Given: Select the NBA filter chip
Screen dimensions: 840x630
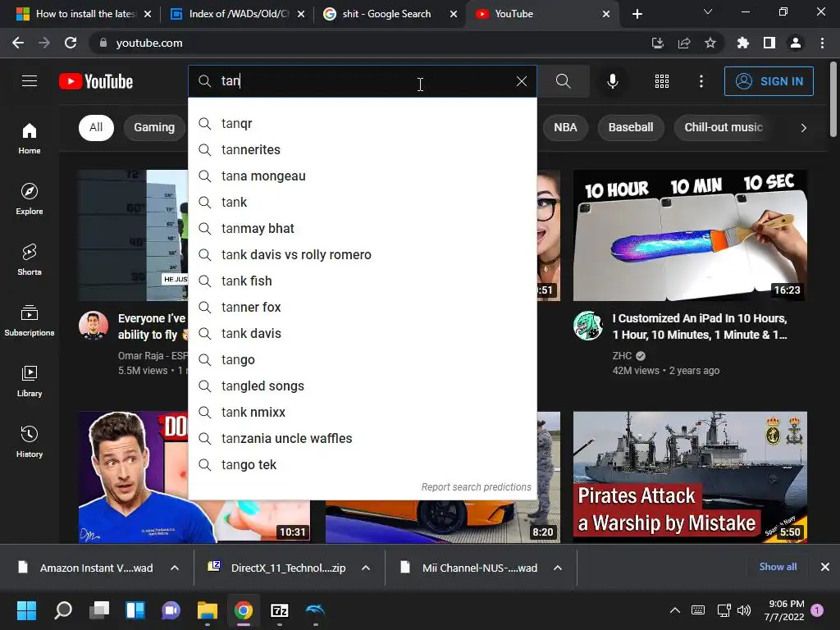Looking at the screenshot, I should pos(565,127).
